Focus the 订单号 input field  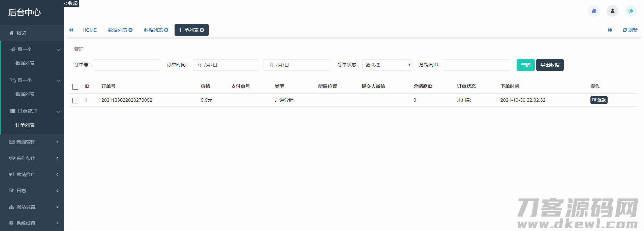pyautogui.click(x=126, y=65)
